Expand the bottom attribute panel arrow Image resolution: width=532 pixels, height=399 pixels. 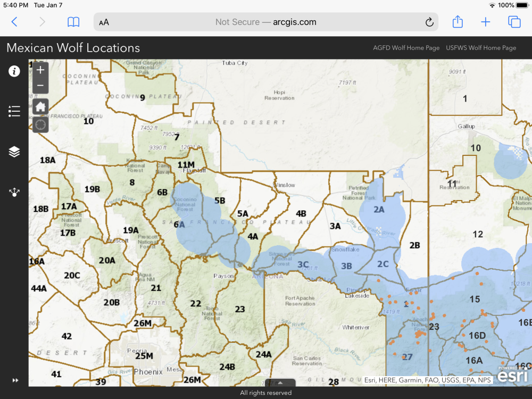point(280,383)
